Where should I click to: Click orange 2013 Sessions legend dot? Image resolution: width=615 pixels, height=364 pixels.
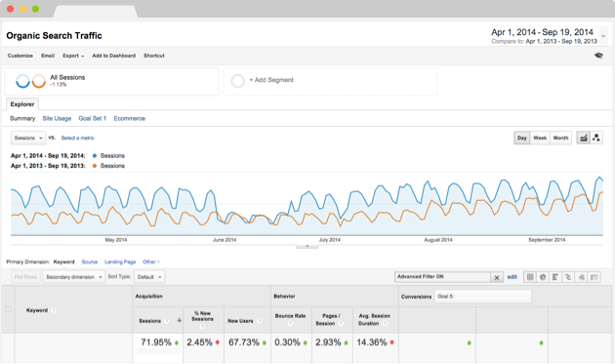95,166
